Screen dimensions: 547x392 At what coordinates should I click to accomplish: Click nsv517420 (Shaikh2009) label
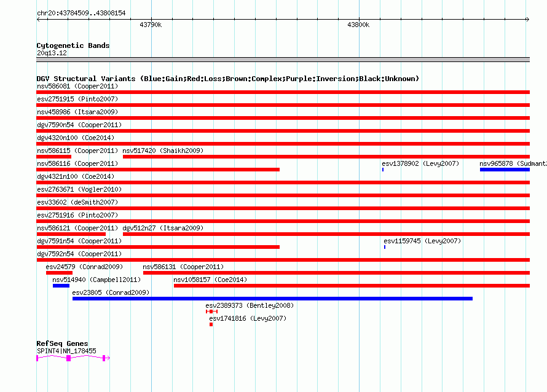click(163, 151)
